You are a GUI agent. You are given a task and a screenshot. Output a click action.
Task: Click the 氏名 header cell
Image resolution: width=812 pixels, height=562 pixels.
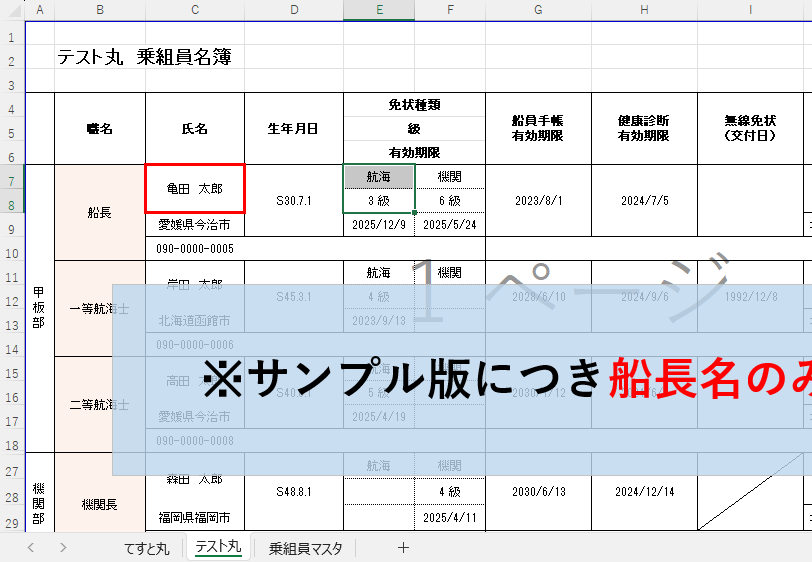point(195,128)
